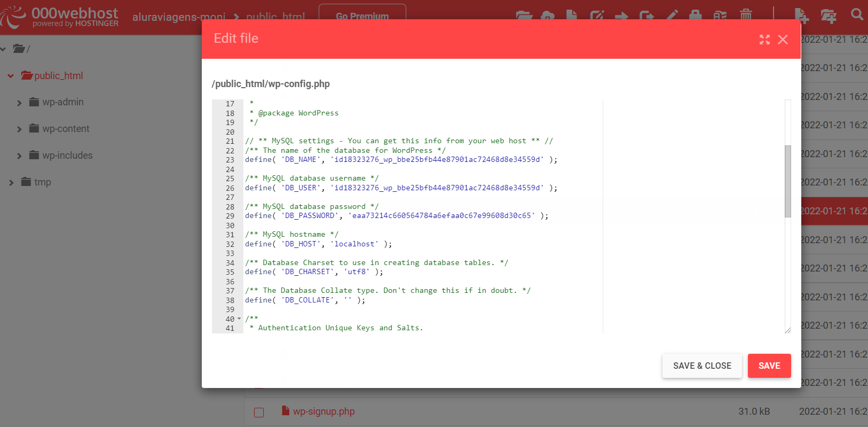Screen dimensions: 868x427
Task: Click the permissions lock toolbar icon
Action: click(x=695, y=15)
